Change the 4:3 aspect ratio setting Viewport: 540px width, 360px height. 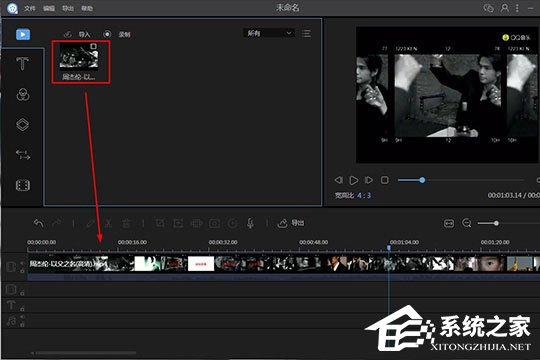point(364,195)
